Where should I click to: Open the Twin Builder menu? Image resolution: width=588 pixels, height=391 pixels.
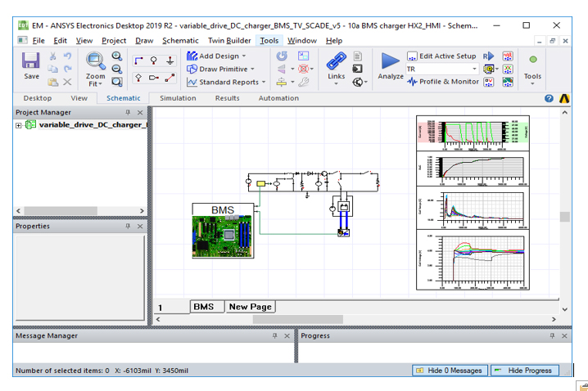click(x=228, y=40)
